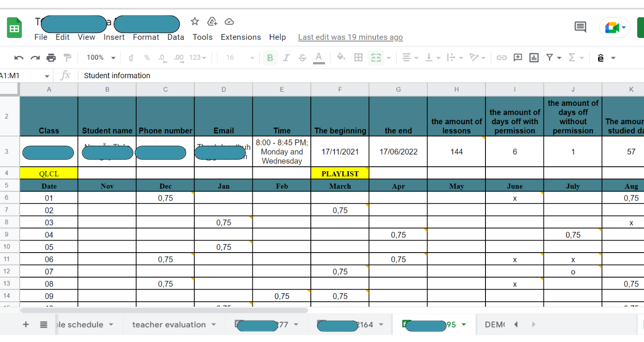Open teacher evaluation tab dropdown arrow
Viewport: 644px width, 342px height.
213,325
